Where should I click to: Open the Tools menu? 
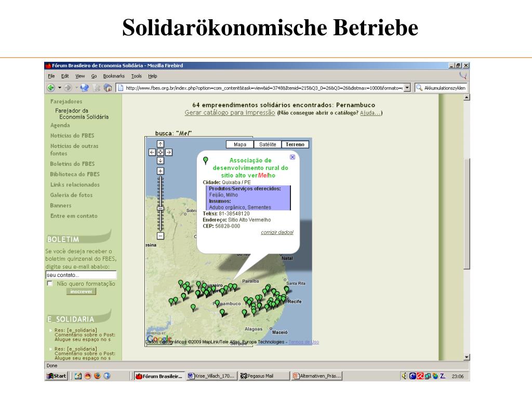tap(137, 76)
